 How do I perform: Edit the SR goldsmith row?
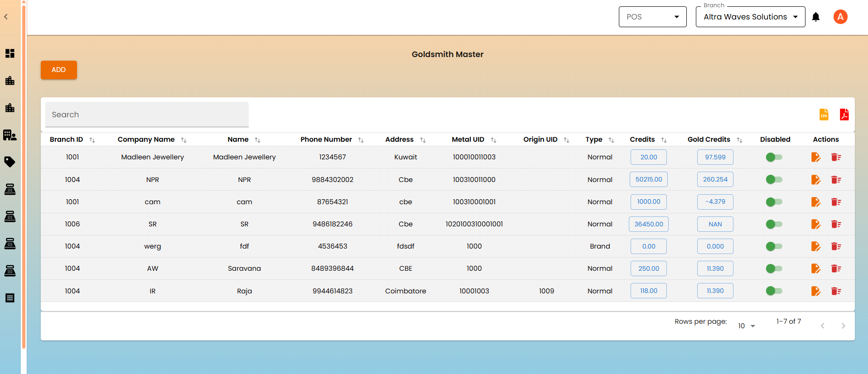point(815,224)
